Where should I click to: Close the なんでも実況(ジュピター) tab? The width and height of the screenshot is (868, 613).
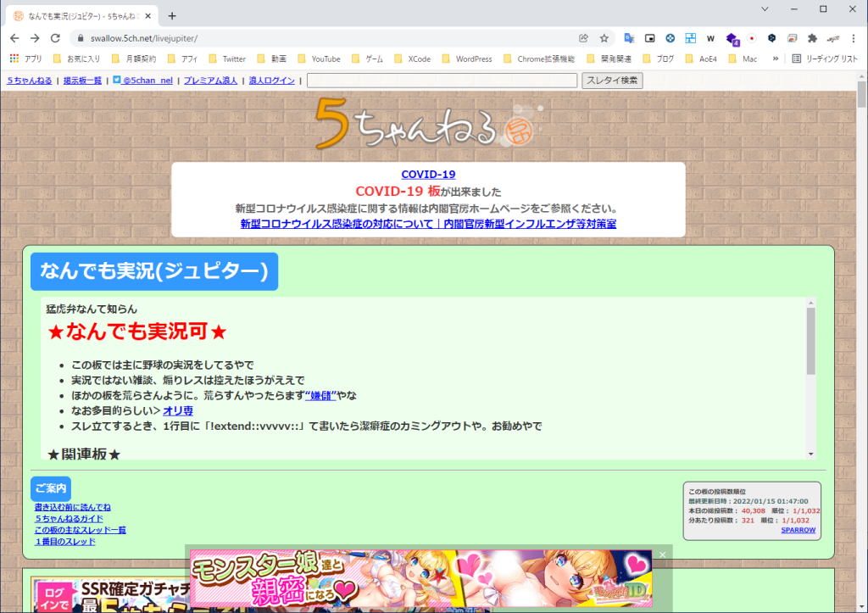click(x=147, y=16)
